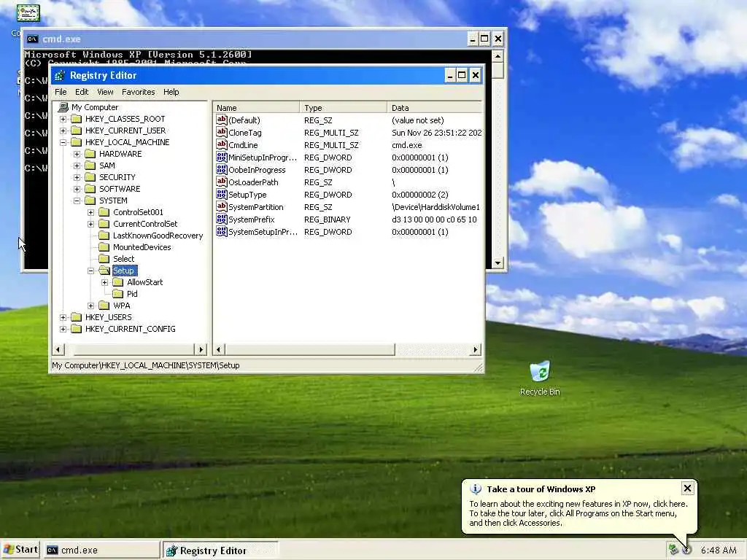Open the Start menu
The image size is (747, 560).
point(20,550)
